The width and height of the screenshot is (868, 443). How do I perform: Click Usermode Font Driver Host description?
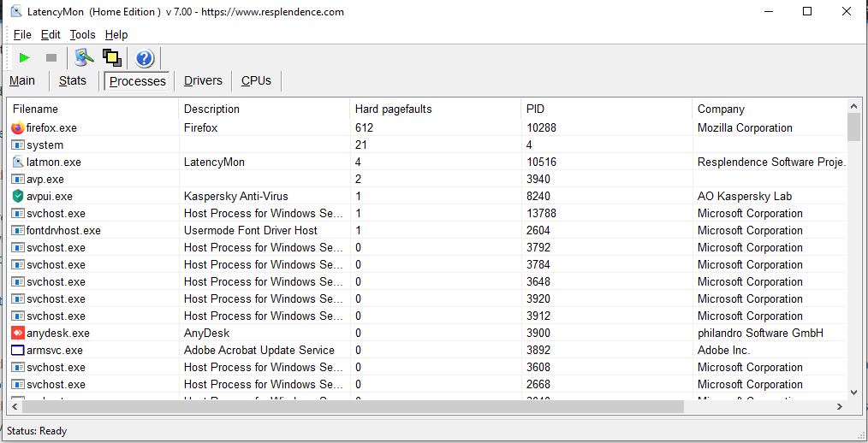(x=251, y=230)
